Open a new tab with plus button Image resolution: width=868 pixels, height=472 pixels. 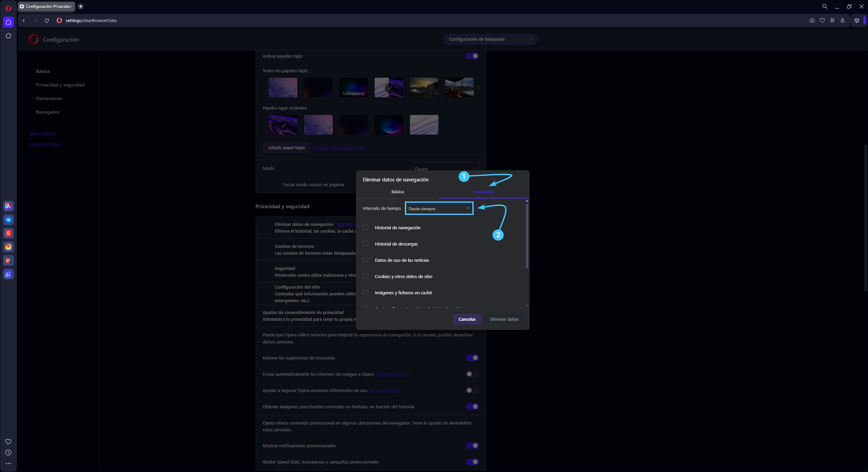pyautogui.click(x=81, y=6)
